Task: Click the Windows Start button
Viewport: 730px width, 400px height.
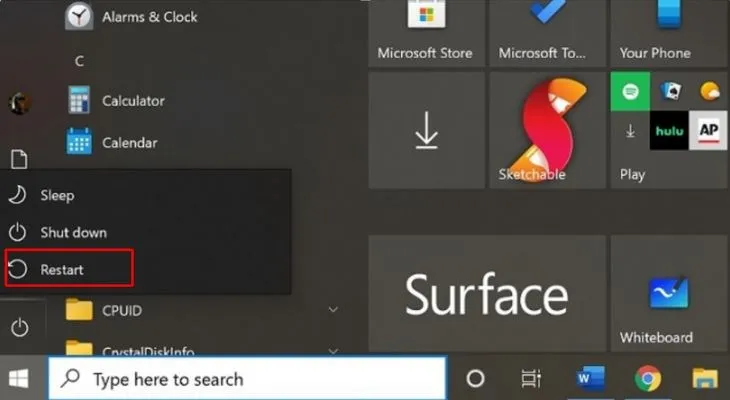Action: (19, 379)
